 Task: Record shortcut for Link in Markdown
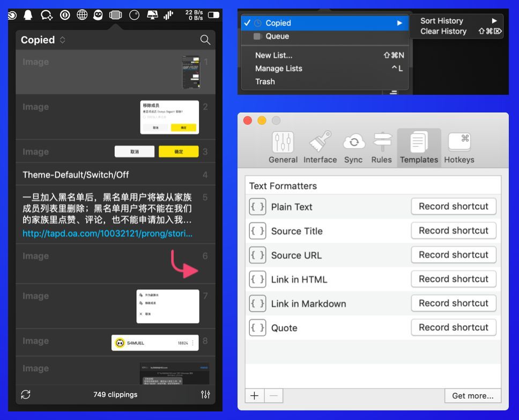point(454,303)
